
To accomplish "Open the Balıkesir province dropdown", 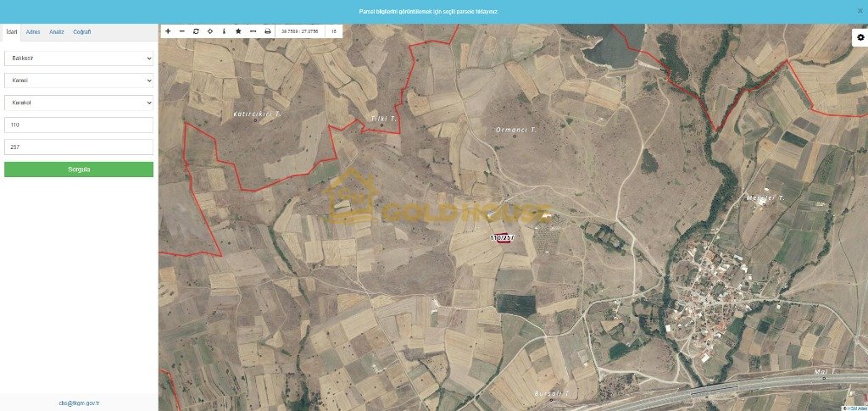I will click(79, 58).
